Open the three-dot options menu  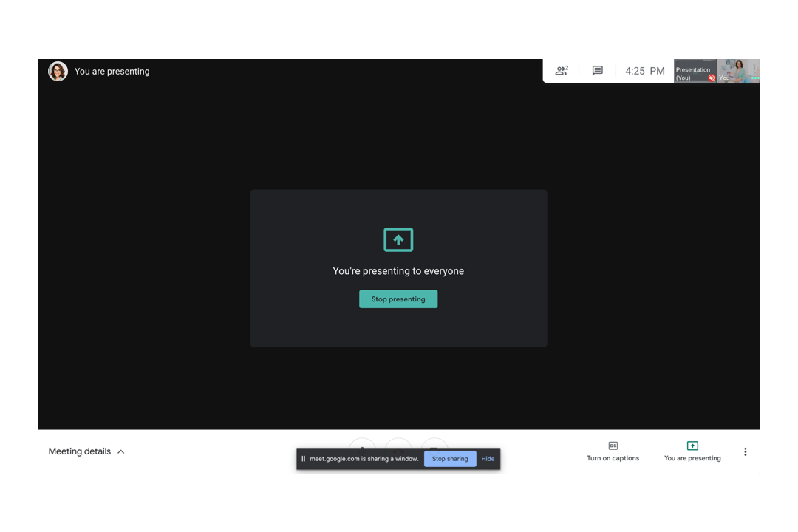(746, 451)
